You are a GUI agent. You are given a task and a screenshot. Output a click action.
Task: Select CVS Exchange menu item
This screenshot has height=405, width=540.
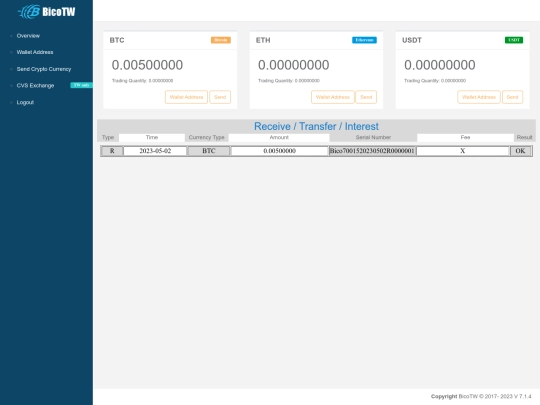35,86
